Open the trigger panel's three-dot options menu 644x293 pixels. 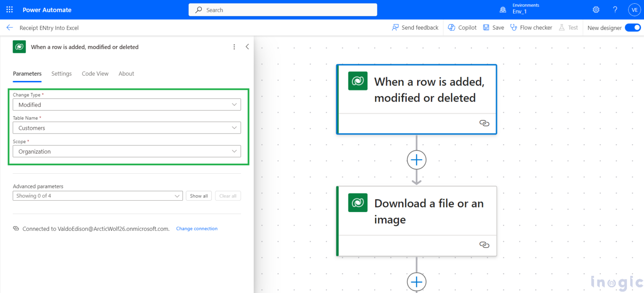tap(234, 47)
